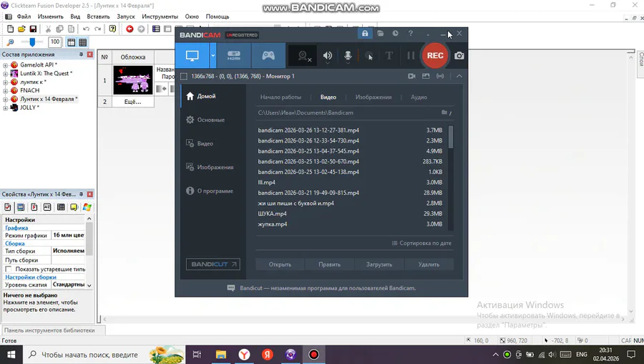Open the Storyboard Editor icon in toolbar

(x=156, y=29)
